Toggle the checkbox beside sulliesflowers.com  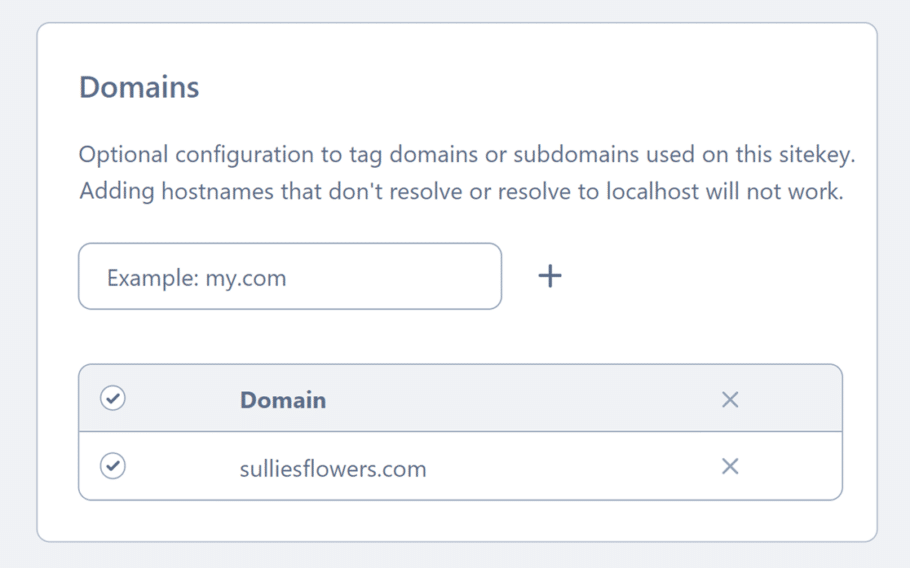113,466
